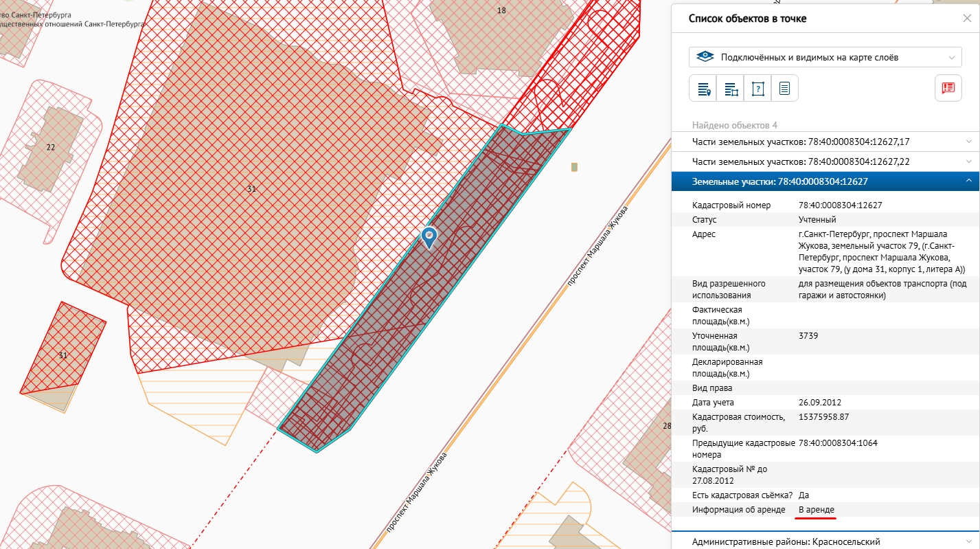980x549 pixels.
Task: Click the layers icon in the dropdown field
Action: pos(705,57)
